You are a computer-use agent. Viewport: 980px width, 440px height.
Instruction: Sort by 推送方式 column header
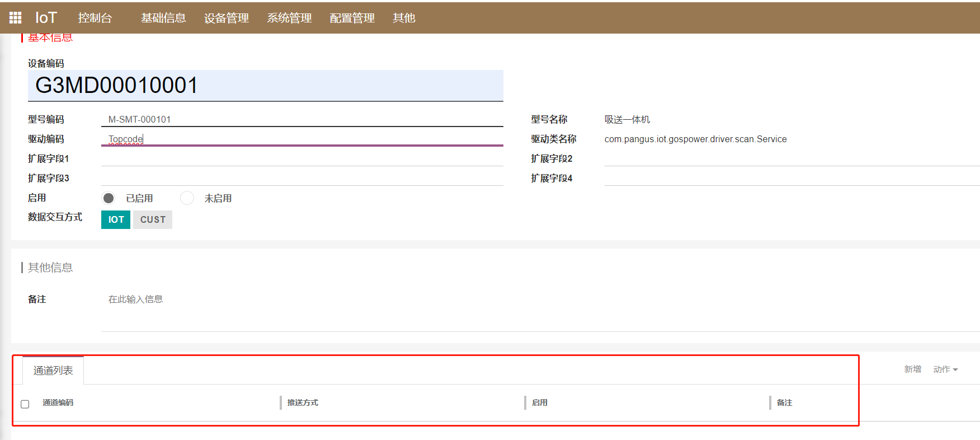click(x=303, y=402)
